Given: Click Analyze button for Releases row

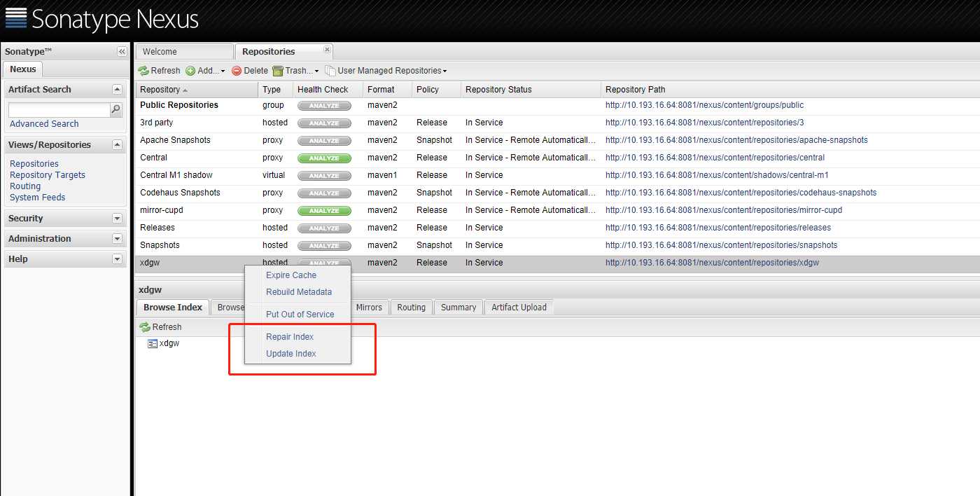Looking at the screenshot, I should pyautogui.click(x=324, y=228).
